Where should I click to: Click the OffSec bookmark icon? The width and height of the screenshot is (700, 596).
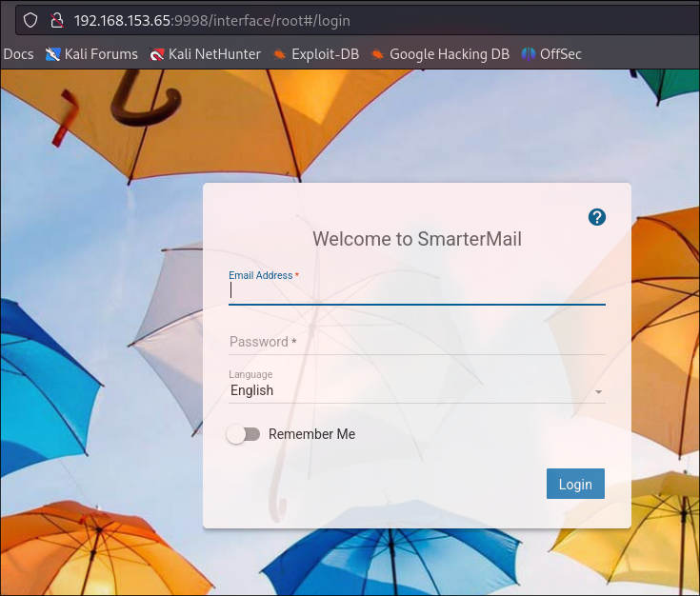pyautogui.click(x=529, y=54)
